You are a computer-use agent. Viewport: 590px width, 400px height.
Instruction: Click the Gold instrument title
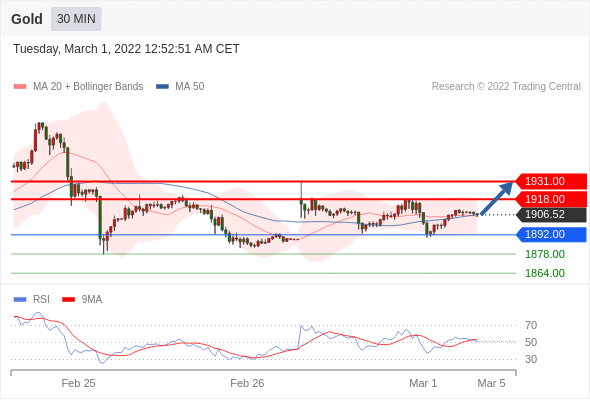(x=27, y=19)
